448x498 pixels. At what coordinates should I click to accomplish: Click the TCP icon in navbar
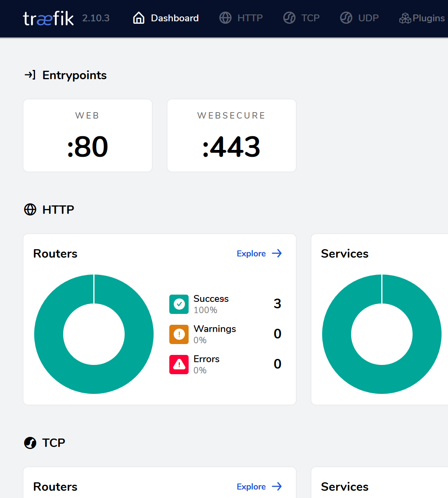pos(289,18)
